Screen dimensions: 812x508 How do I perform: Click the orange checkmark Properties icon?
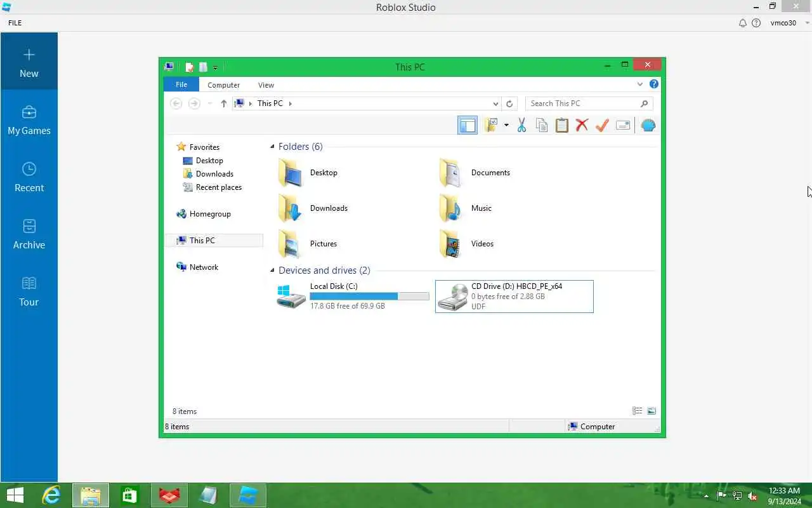[602, 125]
